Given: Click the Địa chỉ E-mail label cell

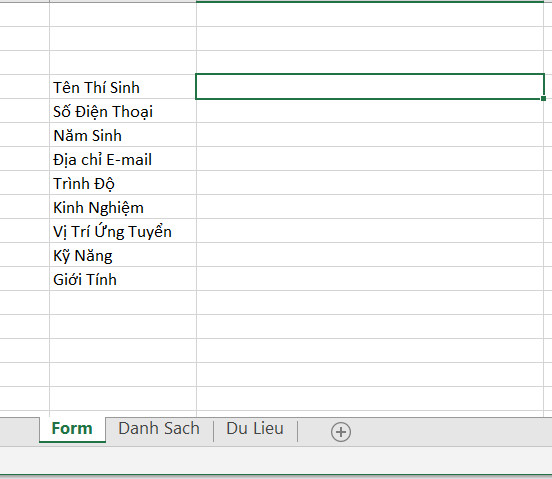Looking at the screenshot, I should (x=123, y=159).
